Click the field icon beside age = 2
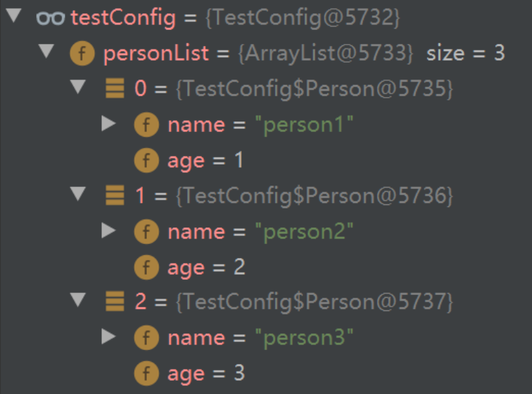Screen dimensions: 532x394 (x=147, y=267)
